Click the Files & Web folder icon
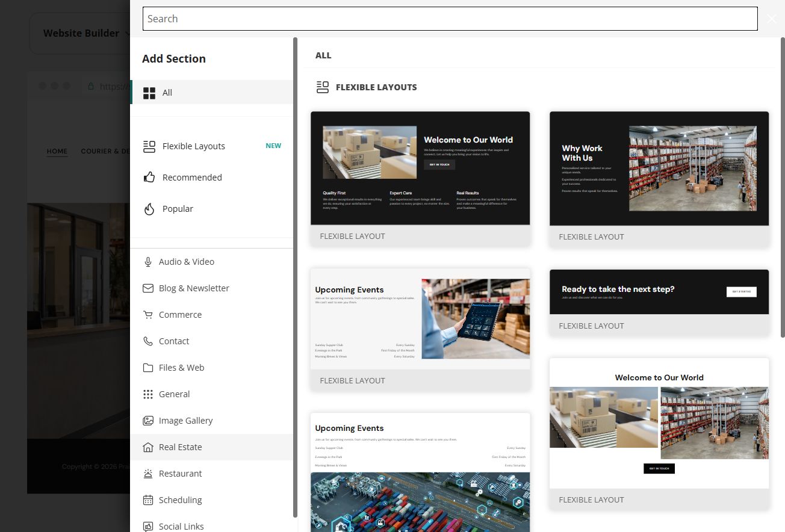The image size is (785, 532). tap(148, 368)
